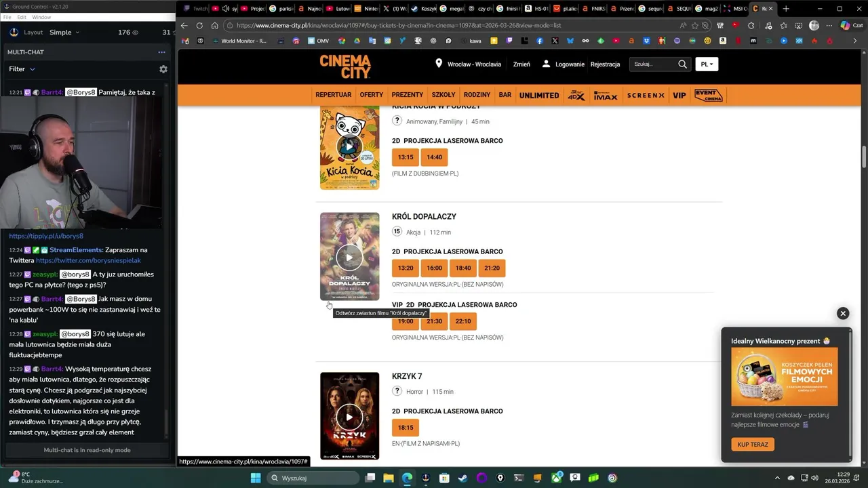Click the question mark rating icon for Krzyk 7
Screen dimensions: 868x488
coord(397,391)
